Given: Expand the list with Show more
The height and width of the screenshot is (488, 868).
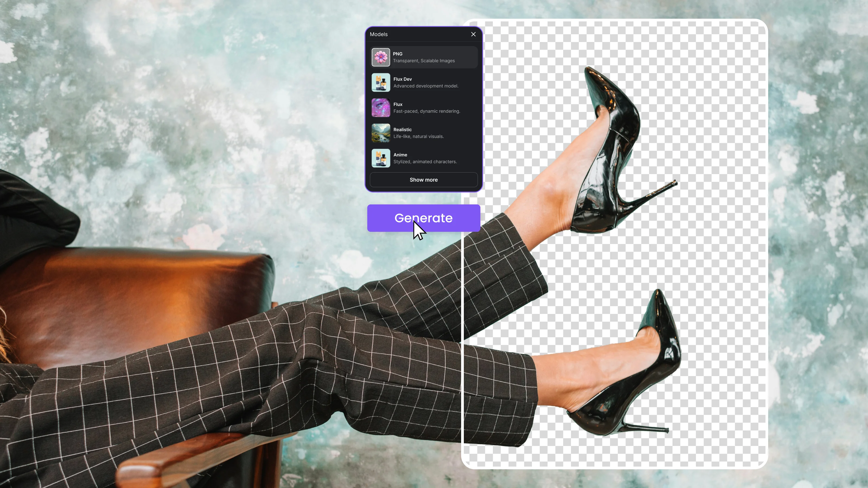Looking at the screenshot, I should point(424,180).
